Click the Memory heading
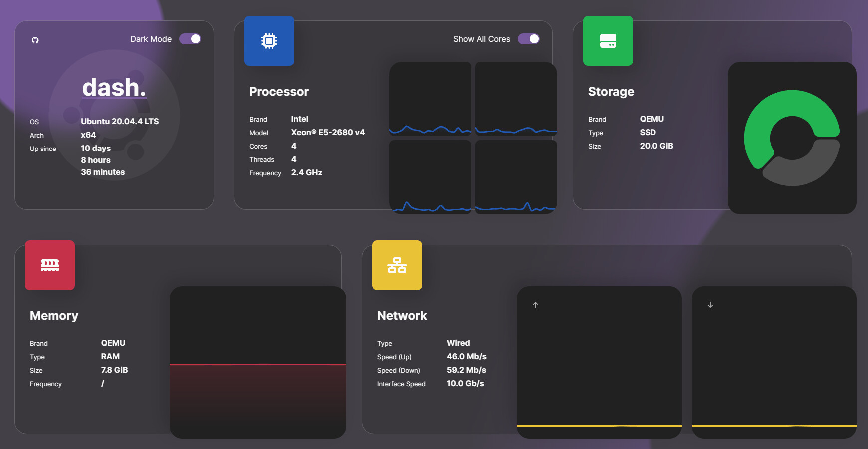 pyautogui.click(x=54, y=316)
